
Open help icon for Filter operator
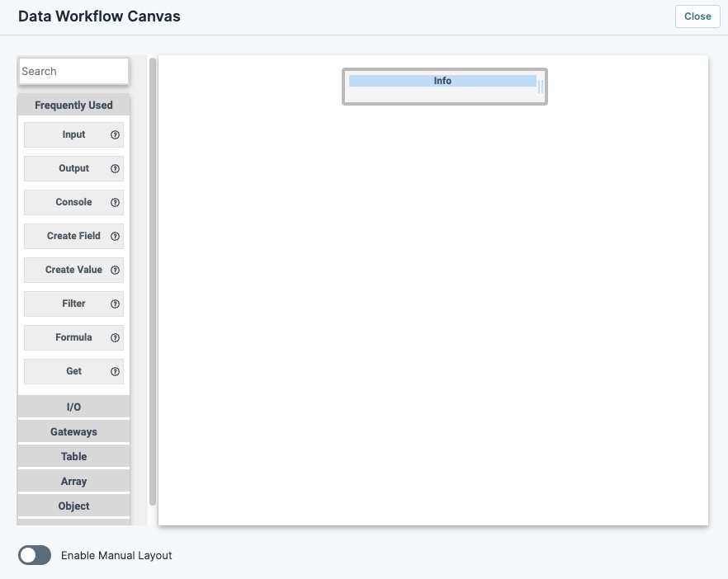pos(116,304)
